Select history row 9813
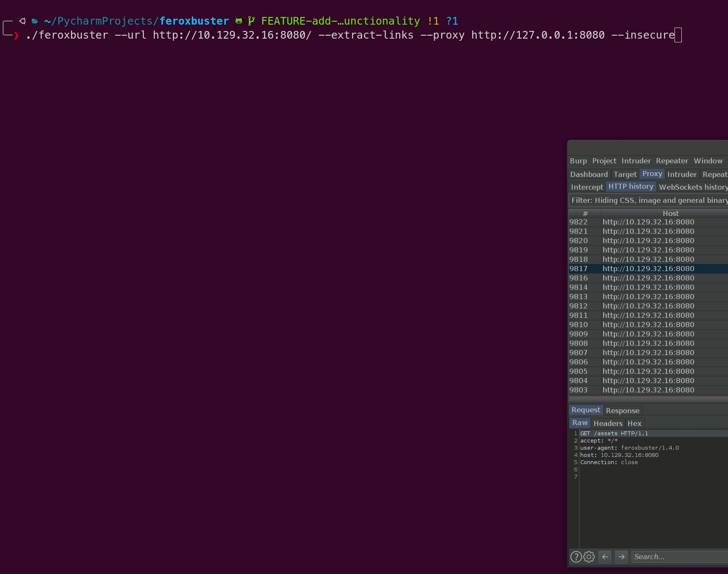This screenshot has width=728, height=574. (x=648, y=297)
